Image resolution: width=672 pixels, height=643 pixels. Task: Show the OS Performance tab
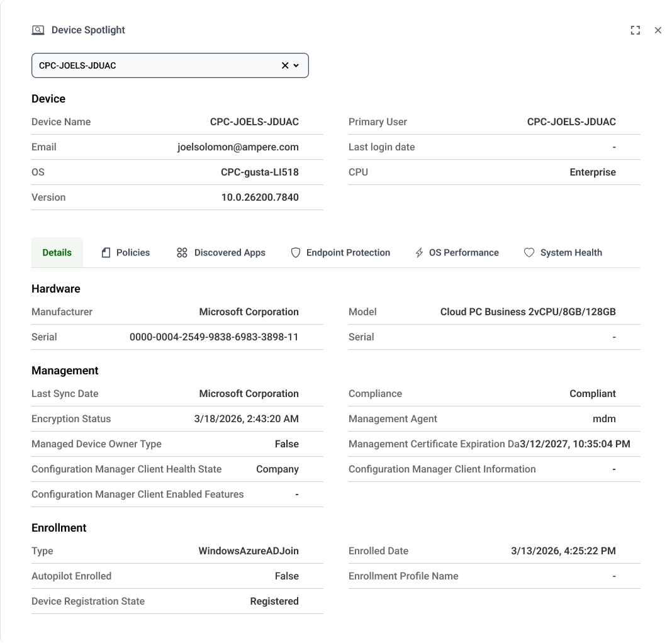pos(464,252)
